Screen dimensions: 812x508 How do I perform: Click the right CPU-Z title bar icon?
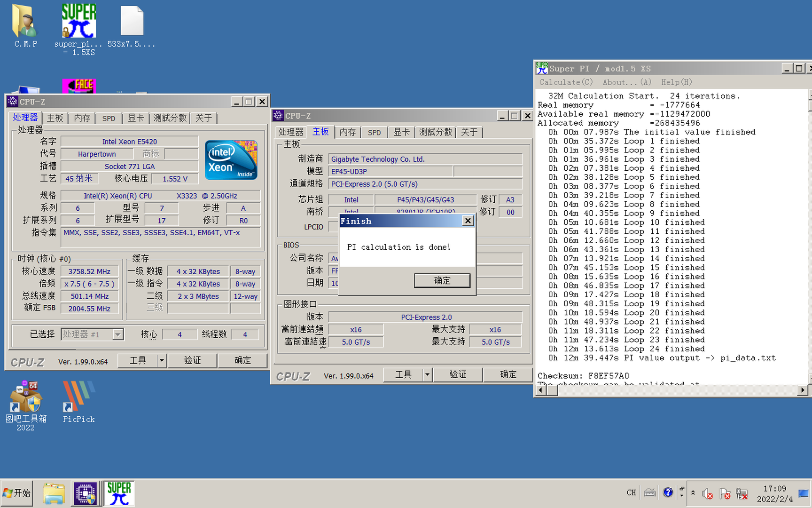pyautogui.click(x=278, y=116)
